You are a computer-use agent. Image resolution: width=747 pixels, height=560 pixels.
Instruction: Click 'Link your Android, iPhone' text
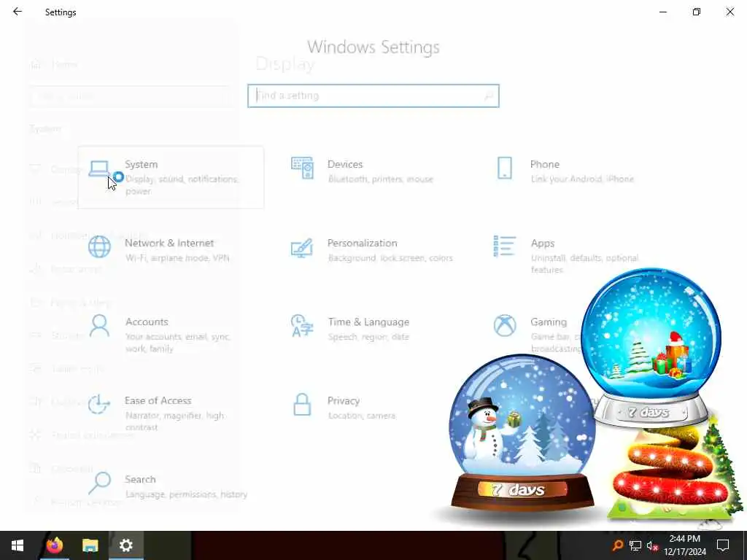coord(582,179)
